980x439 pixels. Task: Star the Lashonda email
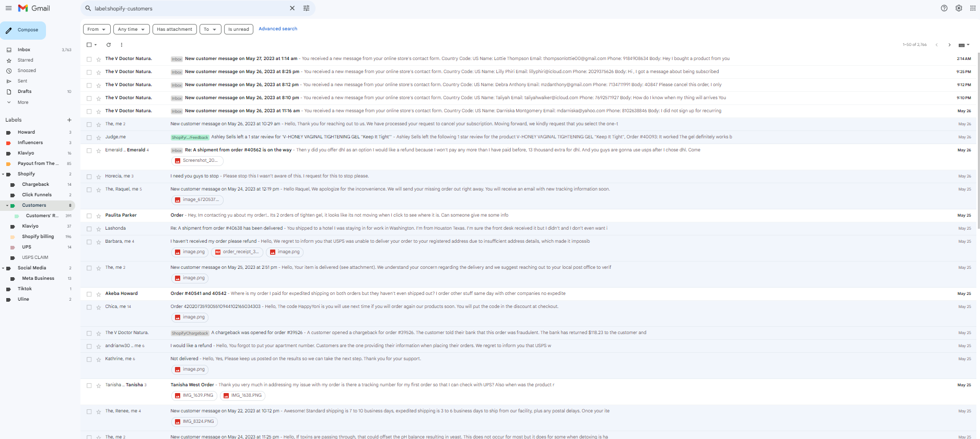(98, 229)
